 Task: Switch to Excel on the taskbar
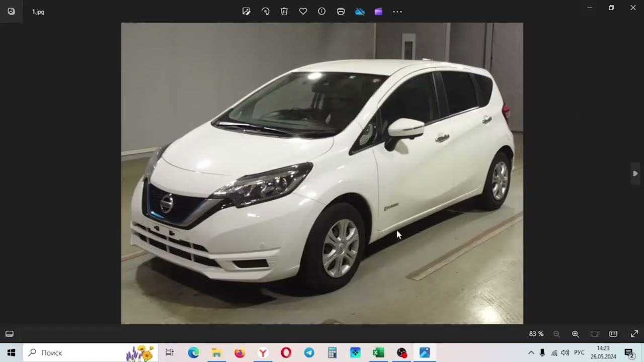(x=378, y=352)
